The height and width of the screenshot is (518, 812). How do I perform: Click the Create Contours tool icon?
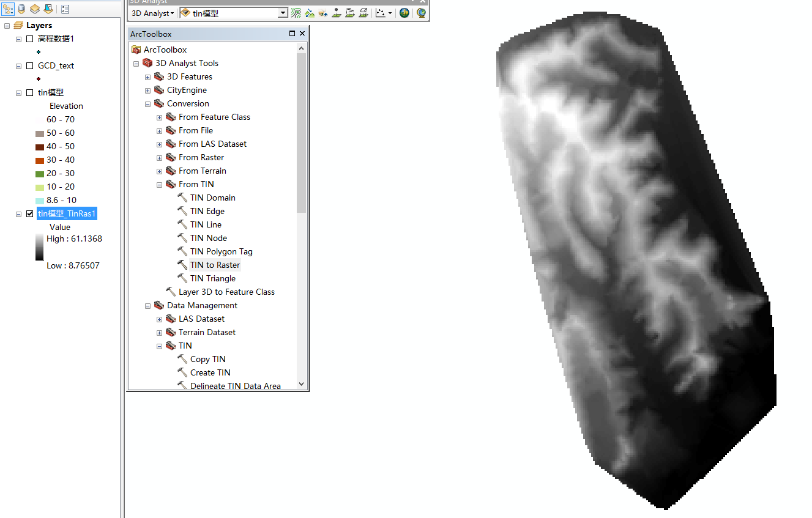[296, 13]
